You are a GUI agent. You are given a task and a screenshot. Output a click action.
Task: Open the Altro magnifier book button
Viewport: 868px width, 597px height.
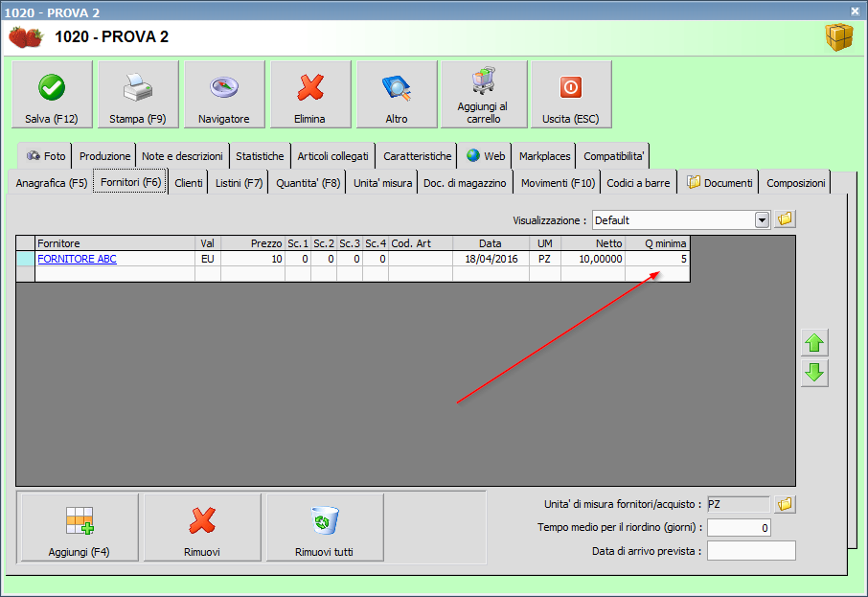point(397,95)
